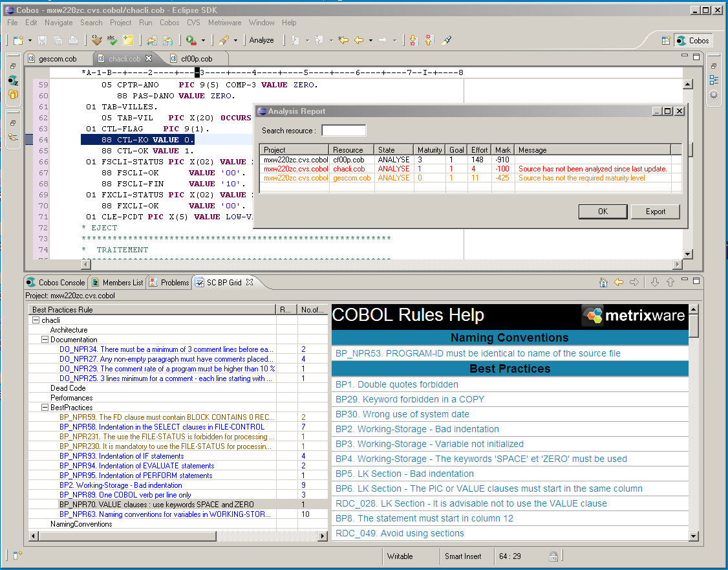Select the gescom.cob row in Analysis Report
The image size is (728, 570).
click(x=470, y=178)
